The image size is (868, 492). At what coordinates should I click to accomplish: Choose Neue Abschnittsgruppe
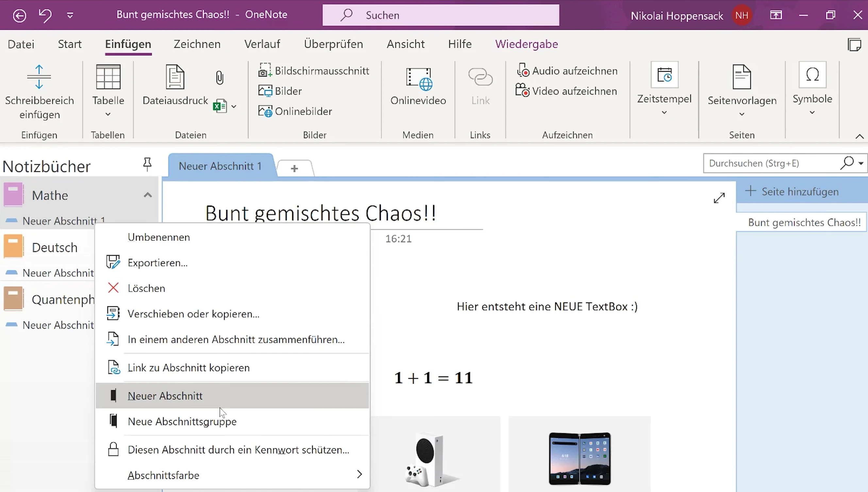232,421
